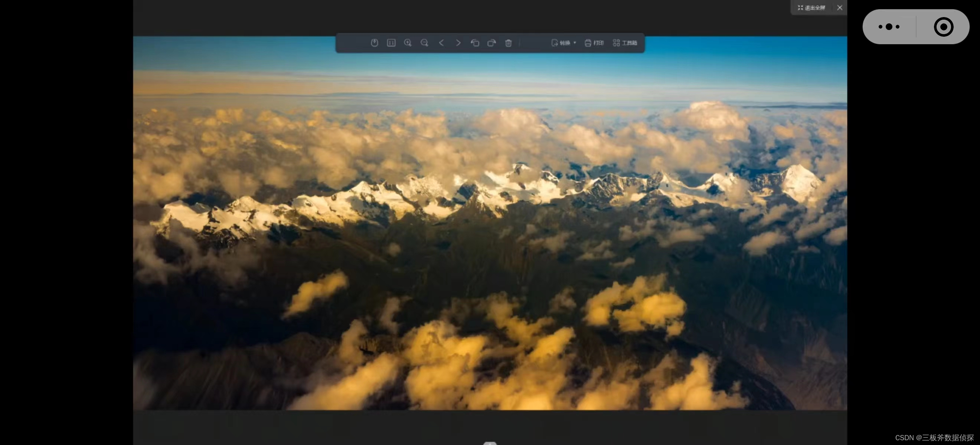Click 退出全屏 to exit fullscreen
The image size is (980, 445).
tap(811, 7)
